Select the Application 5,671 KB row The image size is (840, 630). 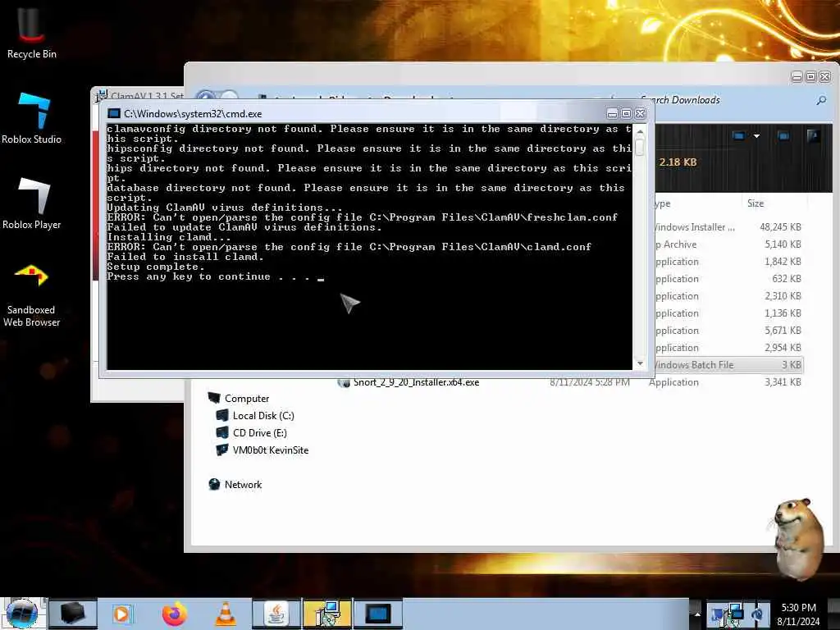tap(728, 331)
